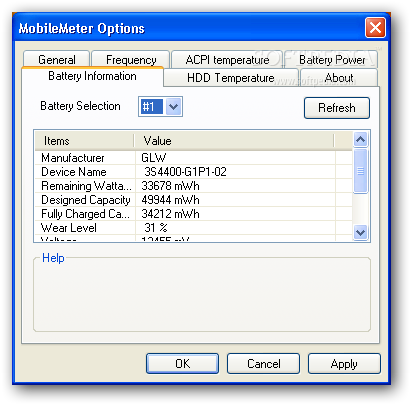
Task: Click the 33678 mWh value
Action: coord(170,186)
